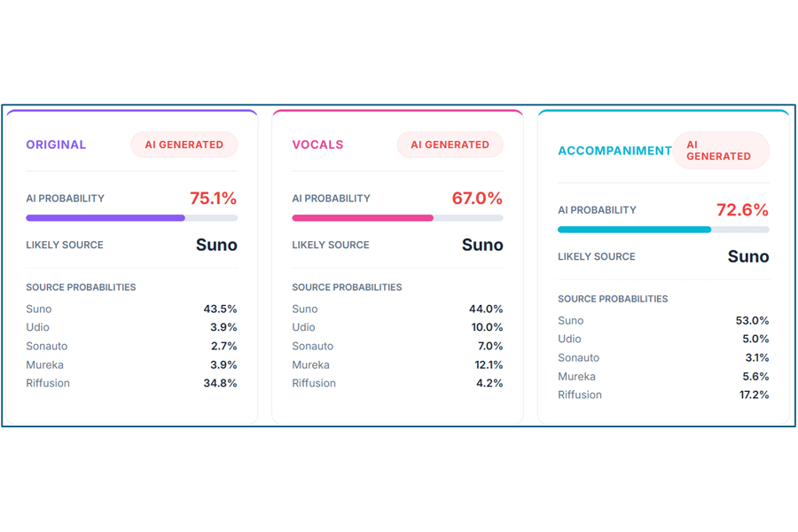Click the purple Original AI probability bar
798x532 pixels.
click(131, 217)
